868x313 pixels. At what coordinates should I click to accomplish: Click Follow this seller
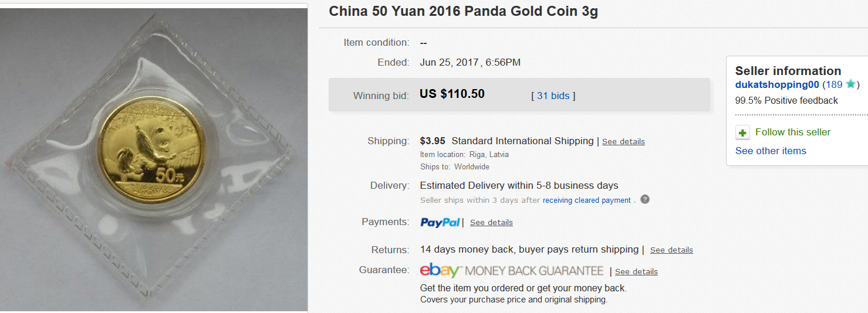(x=793, y=132)
